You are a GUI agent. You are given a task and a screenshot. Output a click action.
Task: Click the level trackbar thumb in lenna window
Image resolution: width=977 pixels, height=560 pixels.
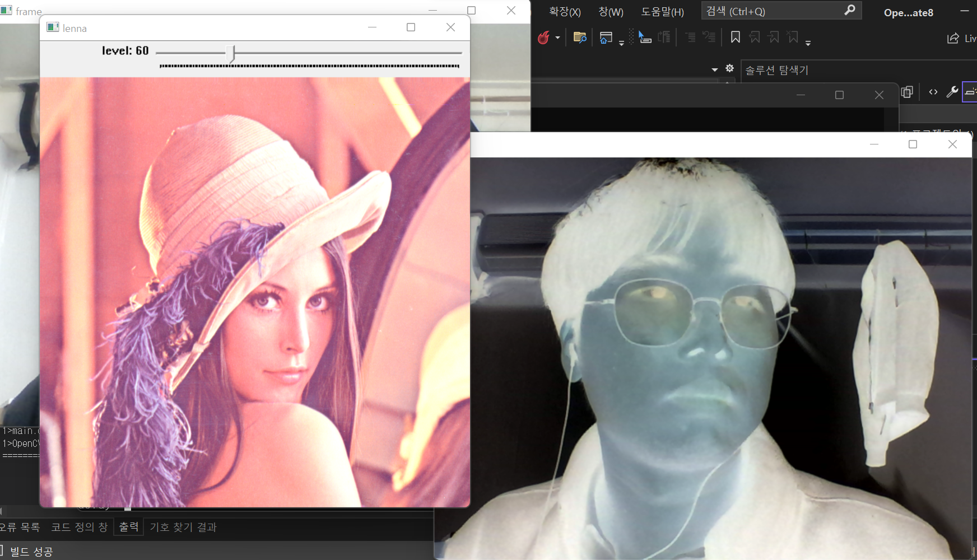pyautogui.click(x=231, y=54)
